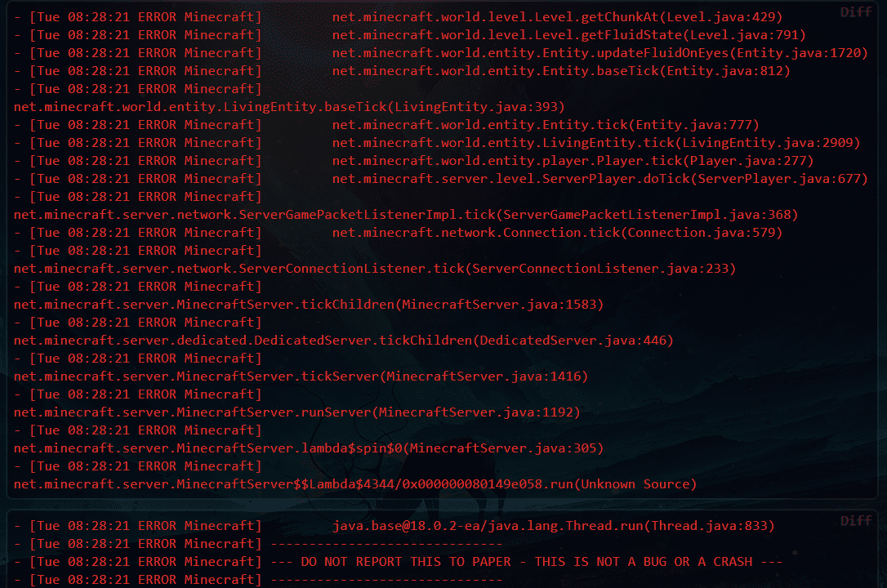This screenshot has height=588, width=887.
Task: Select the MinecraftServer$$Lambda$4344 run(Unknown Source) line
Action: pyautogui.click(x=355, y=484)
